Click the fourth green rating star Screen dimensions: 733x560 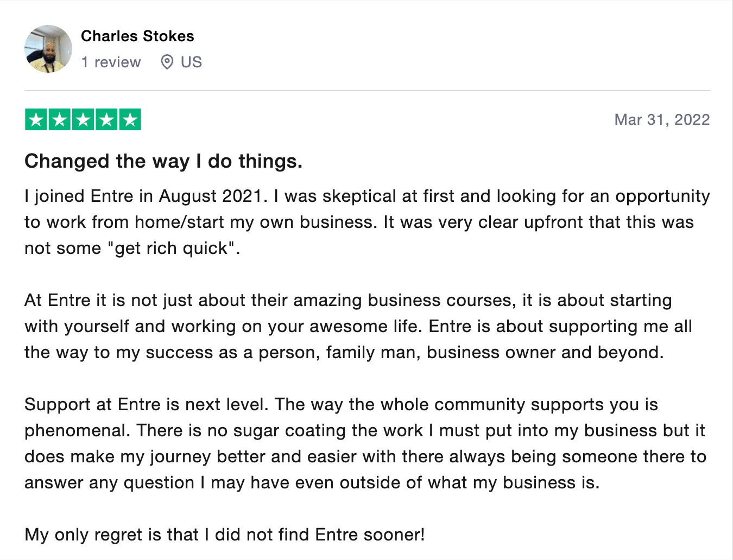(106, 119)
